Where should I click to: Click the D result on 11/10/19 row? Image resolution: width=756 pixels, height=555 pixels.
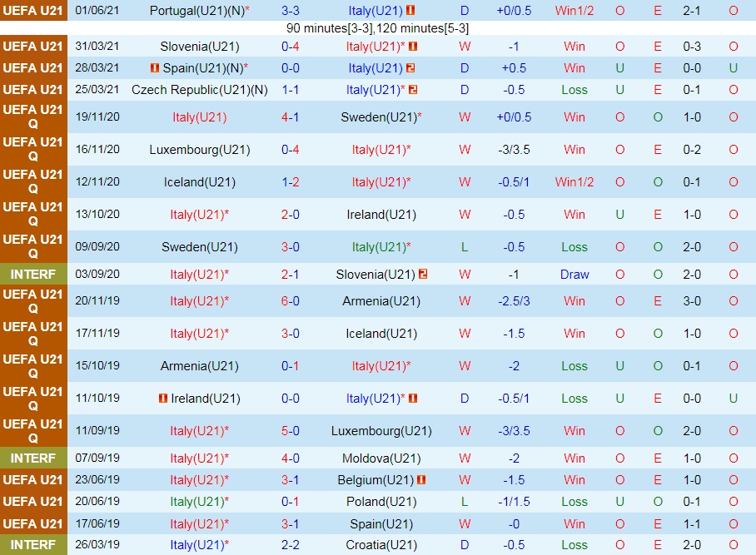pos(465,398)
